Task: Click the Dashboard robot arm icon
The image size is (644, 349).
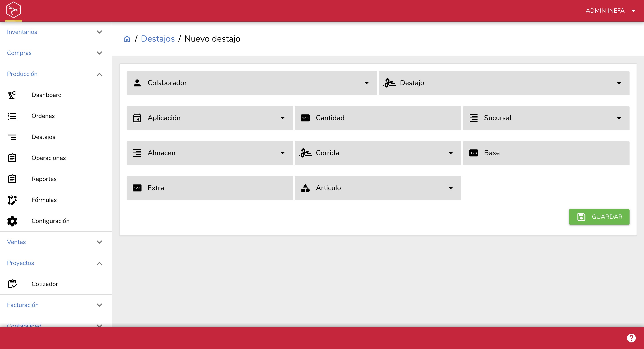Action: [12, 95]
